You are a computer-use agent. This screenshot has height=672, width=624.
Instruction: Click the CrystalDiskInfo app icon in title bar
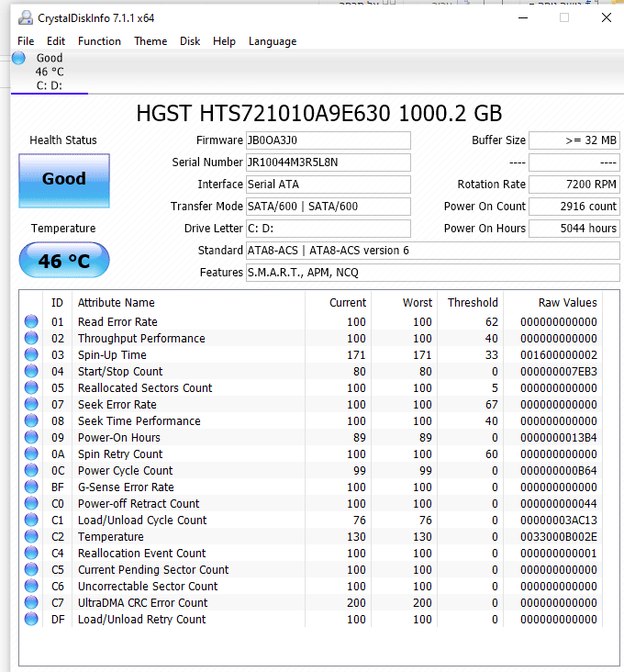(24, 17)
